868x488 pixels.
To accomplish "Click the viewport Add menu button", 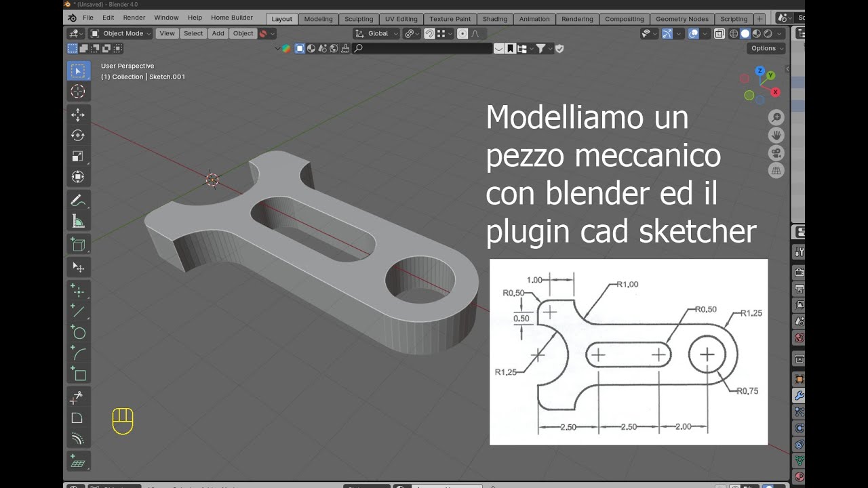I will [x=218, y=33].
